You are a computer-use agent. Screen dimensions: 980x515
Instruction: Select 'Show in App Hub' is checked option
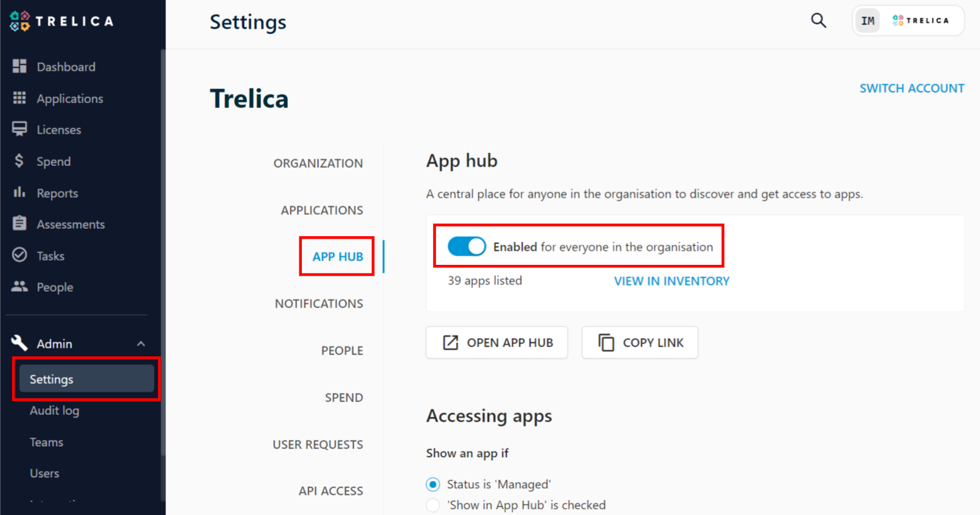click(x=433, y=505)
